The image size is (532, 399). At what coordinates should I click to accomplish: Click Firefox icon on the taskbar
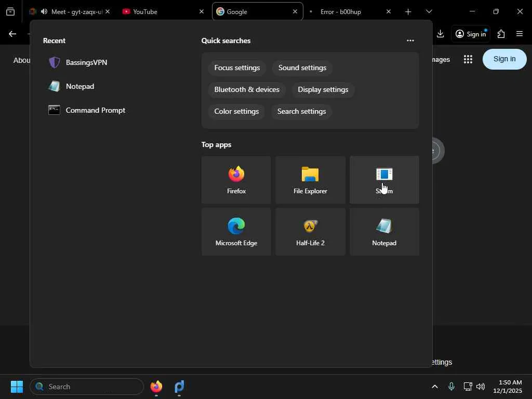click(156, 387)
